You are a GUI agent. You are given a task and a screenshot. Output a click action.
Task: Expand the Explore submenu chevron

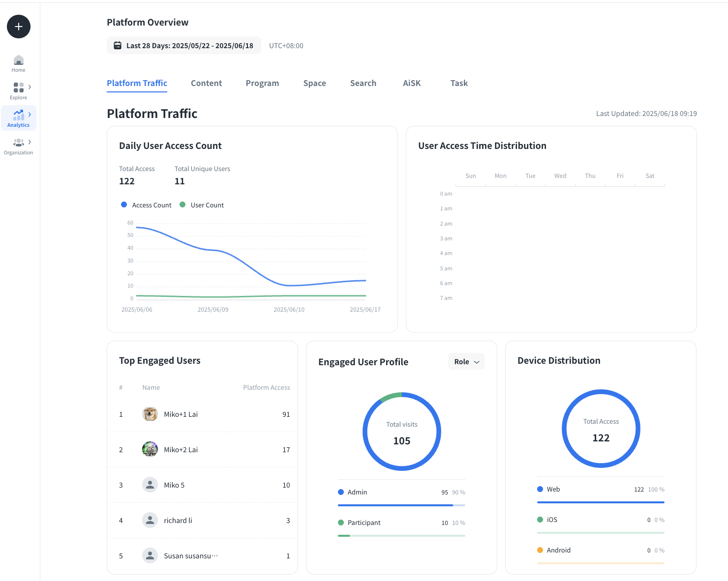coord(30,87)
